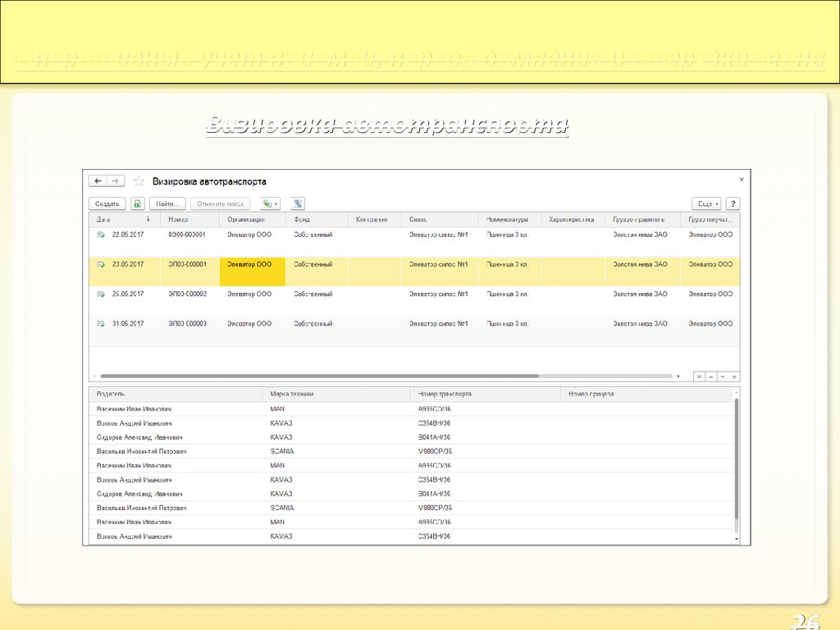Click vertical scrollbar of the drivers table
The width and height of the screenshot is (840, 630).
(737, 459)
